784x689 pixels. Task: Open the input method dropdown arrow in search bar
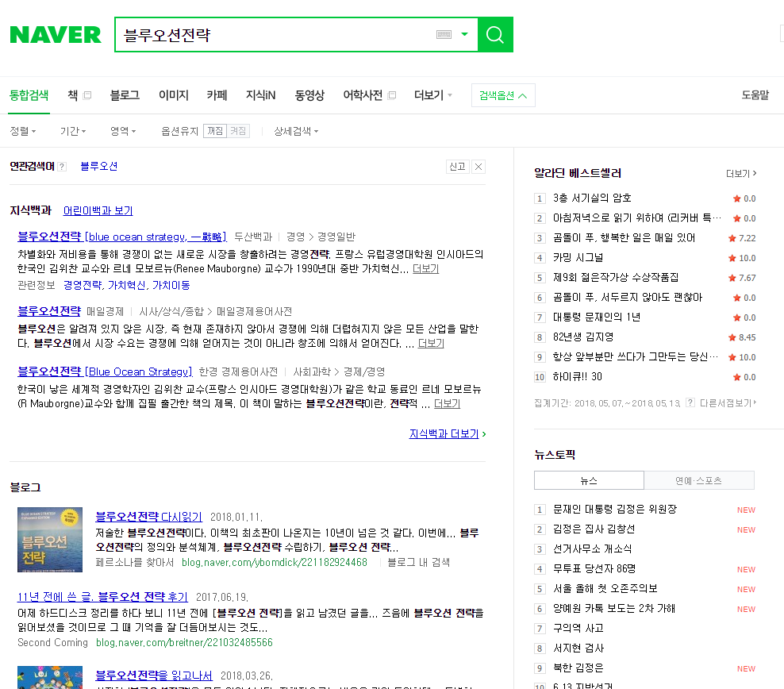tap(463, 34)
